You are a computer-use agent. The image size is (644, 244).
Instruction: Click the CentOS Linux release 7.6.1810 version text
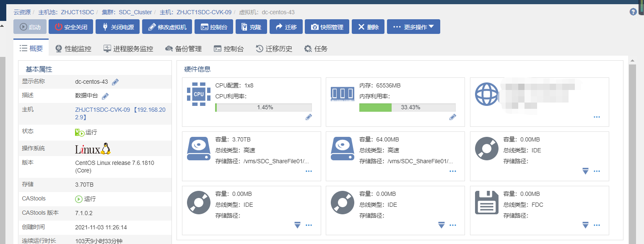pyautogui.click(x=114, y=167)
